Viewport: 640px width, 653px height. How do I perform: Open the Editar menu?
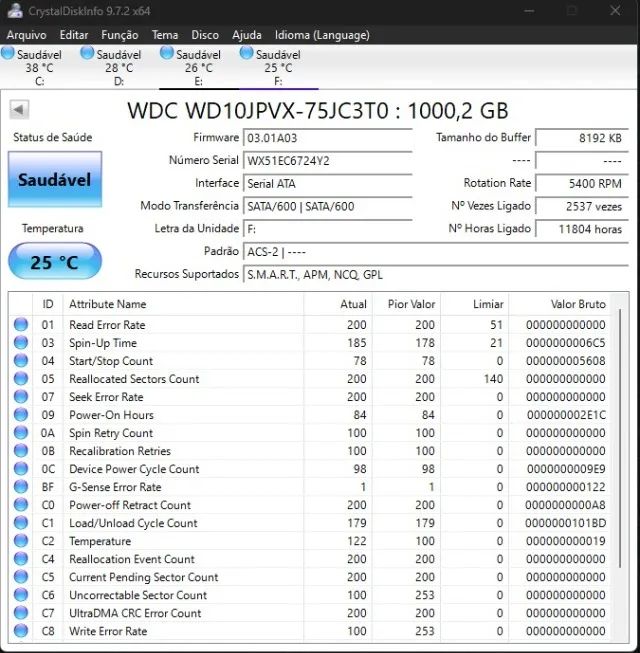74,35
